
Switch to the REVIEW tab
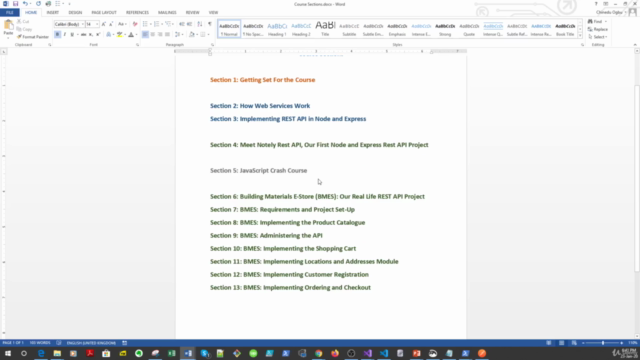pos(193,13)
